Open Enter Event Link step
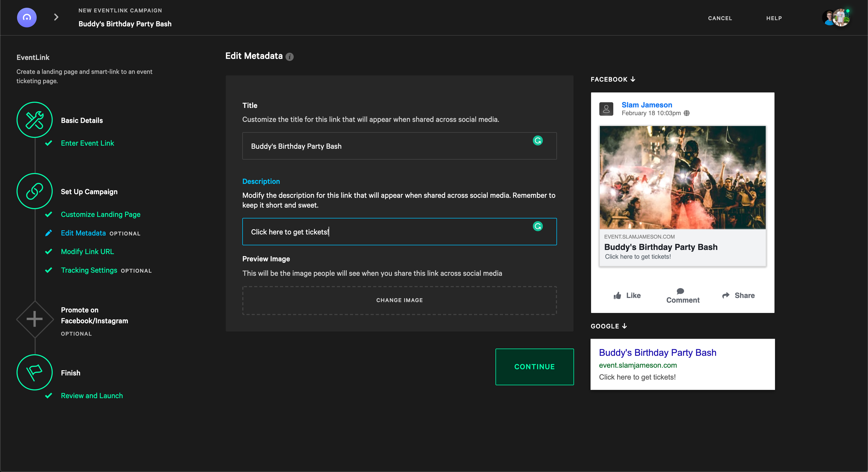Screen dimensions: 868x472 tap(87, 143)
